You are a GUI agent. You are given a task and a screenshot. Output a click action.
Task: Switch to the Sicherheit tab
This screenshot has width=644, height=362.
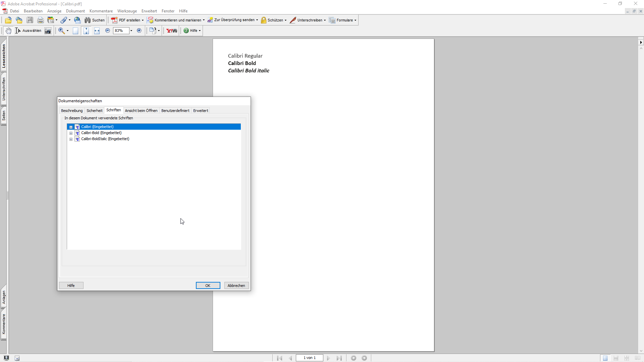point(94,111)
